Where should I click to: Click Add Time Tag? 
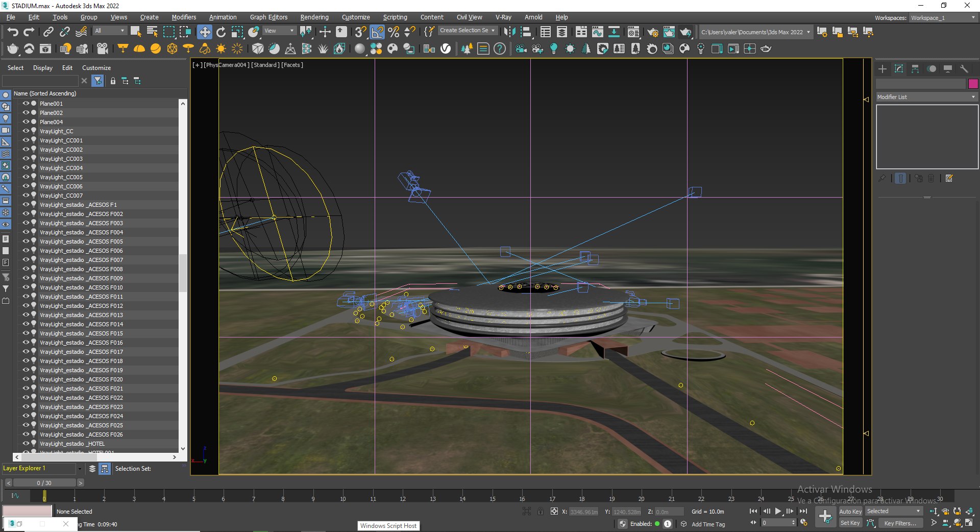pyautogui.click(x=708, y=524)
